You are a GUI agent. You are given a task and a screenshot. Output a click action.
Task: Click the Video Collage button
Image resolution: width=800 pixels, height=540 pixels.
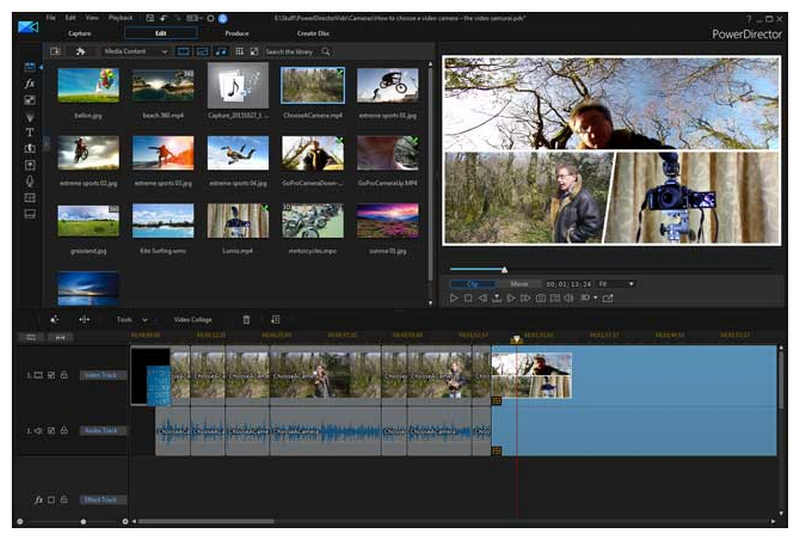pyautogui.click(x=192, y=319)
